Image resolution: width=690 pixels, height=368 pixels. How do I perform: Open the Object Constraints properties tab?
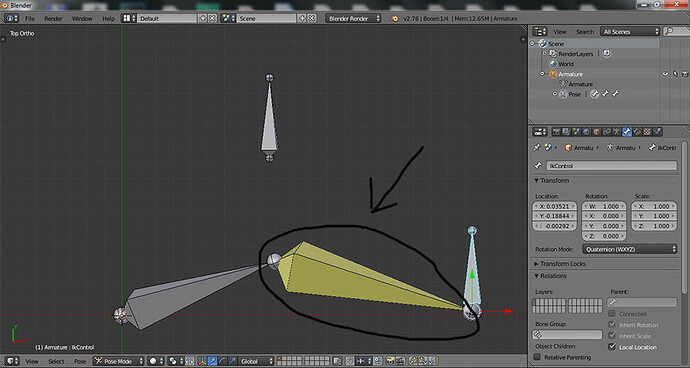click(x=606, y=132)
